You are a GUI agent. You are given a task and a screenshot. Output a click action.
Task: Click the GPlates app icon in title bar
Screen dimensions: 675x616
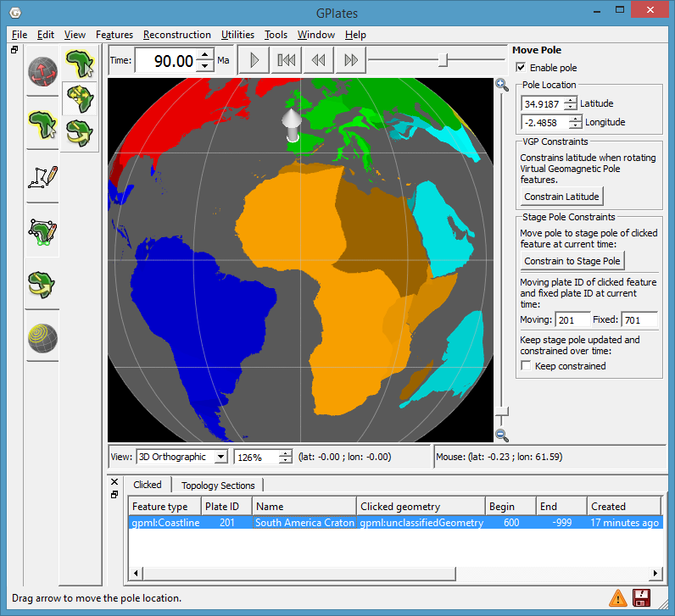click(15, 13)
